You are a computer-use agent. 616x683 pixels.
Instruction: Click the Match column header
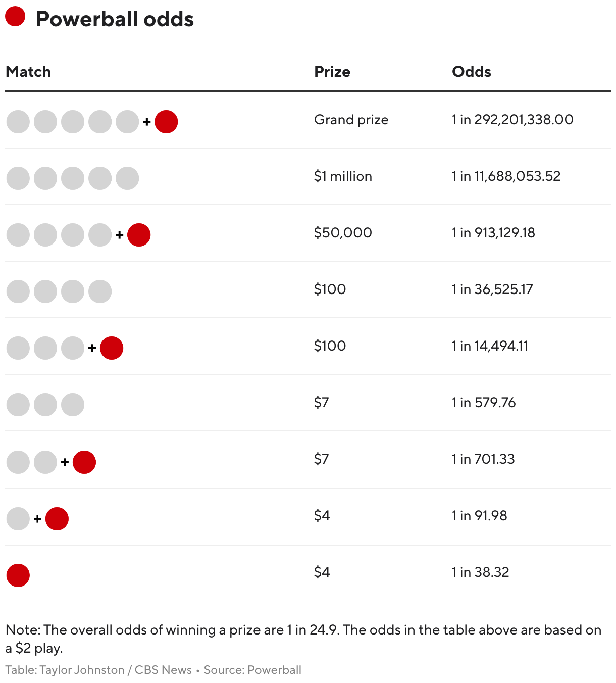point(28,72)
